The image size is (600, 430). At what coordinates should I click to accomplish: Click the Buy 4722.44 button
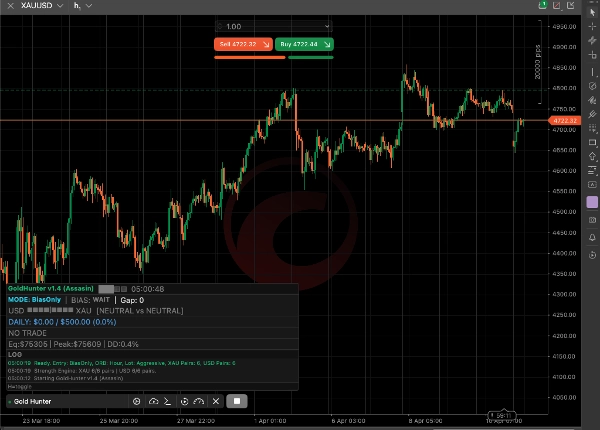click(304, 44)
